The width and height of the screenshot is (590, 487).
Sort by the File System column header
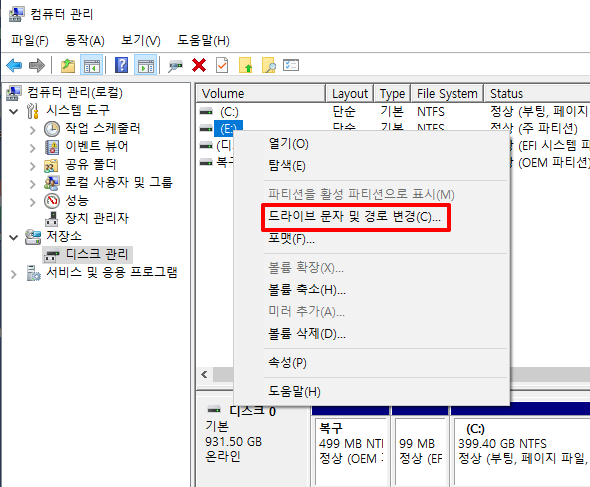point(447,93)
